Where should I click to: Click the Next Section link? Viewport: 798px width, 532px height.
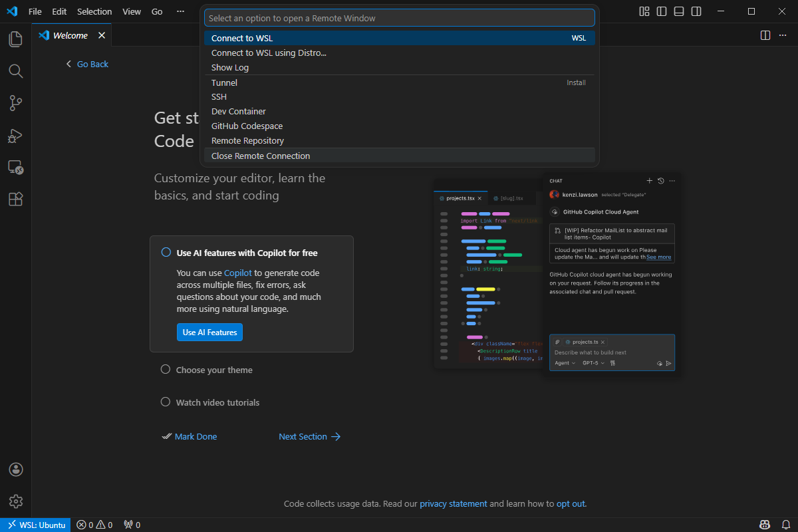click(309, 436)
